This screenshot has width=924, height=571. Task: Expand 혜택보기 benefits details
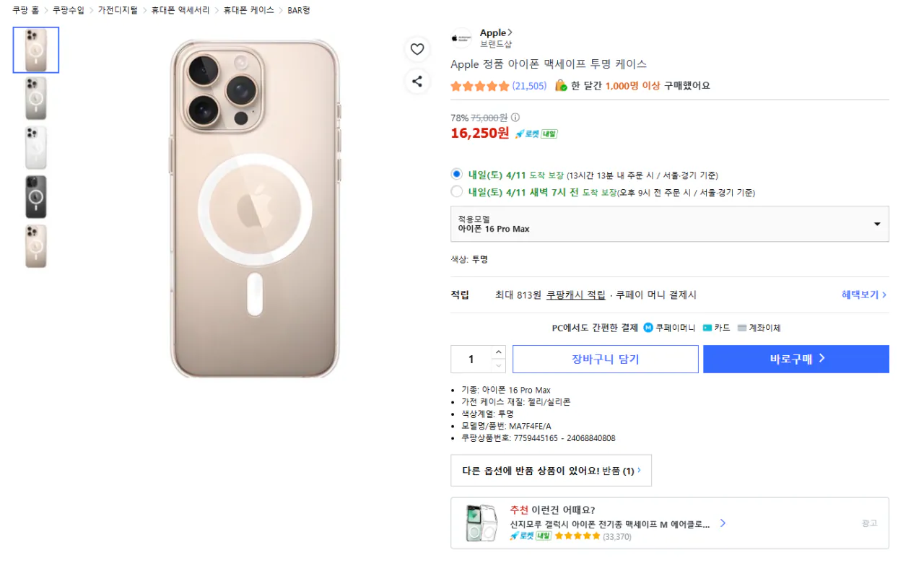coord(863,294)
